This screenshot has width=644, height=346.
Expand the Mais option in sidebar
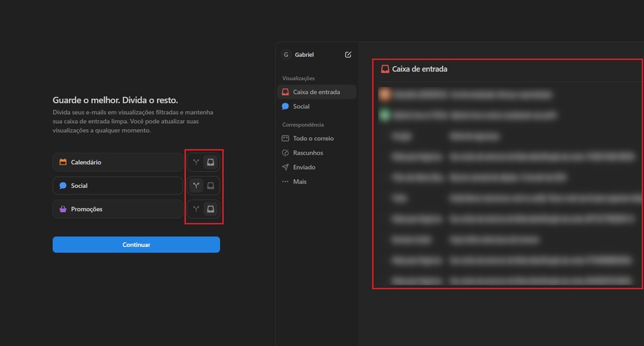[299, 182]
